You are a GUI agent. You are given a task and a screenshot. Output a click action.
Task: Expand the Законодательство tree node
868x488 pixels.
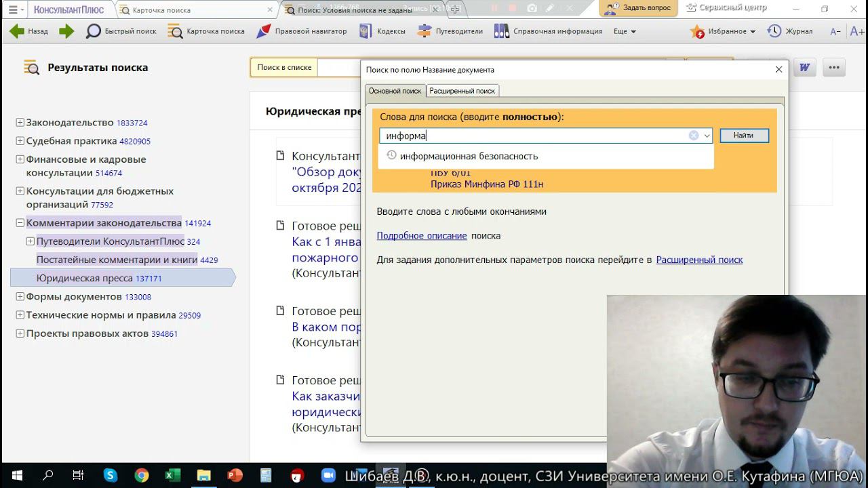coord(20,123)
